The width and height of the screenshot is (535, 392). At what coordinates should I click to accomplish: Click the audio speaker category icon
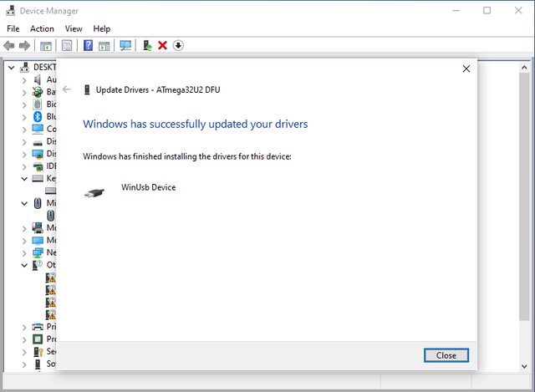coord(38,80)
